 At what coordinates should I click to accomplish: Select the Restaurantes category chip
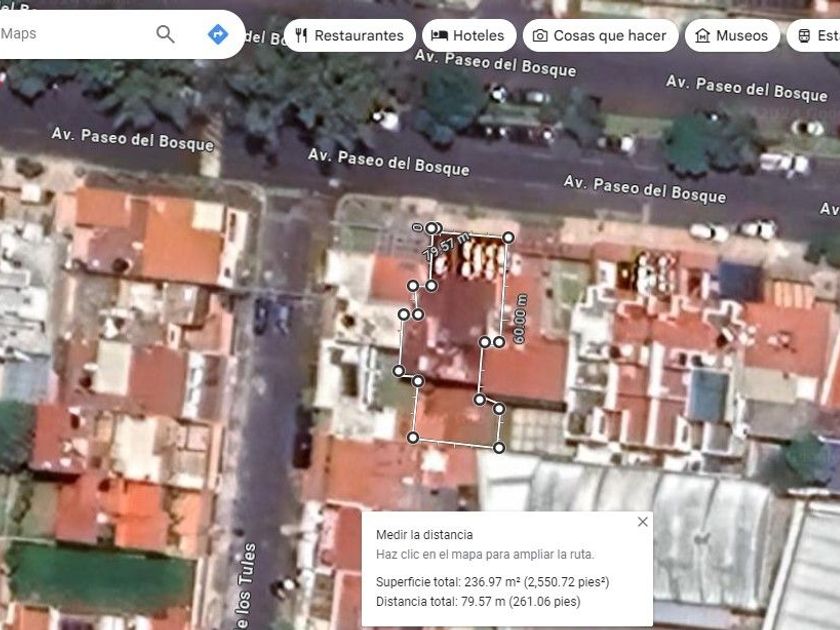click(350, 35)
